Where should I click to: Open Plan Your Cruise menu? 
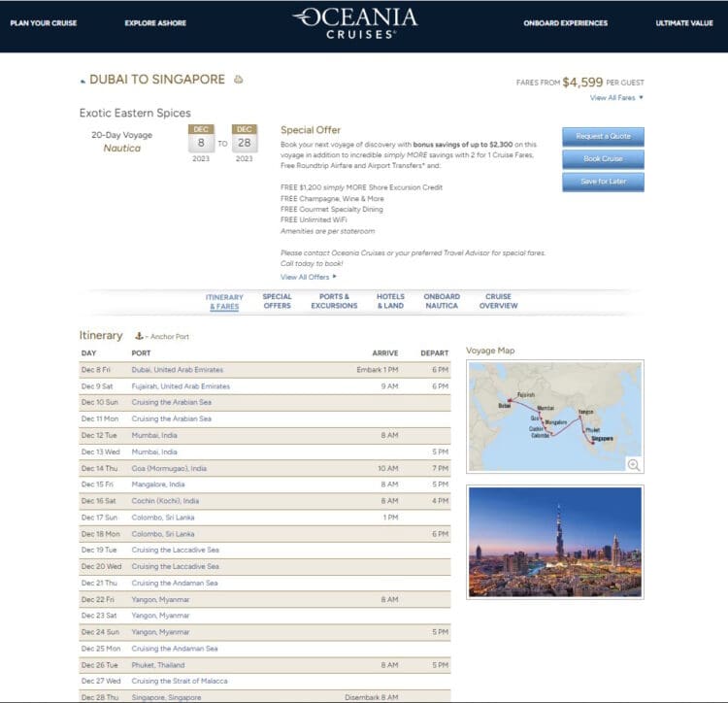(x=43, y=22)
